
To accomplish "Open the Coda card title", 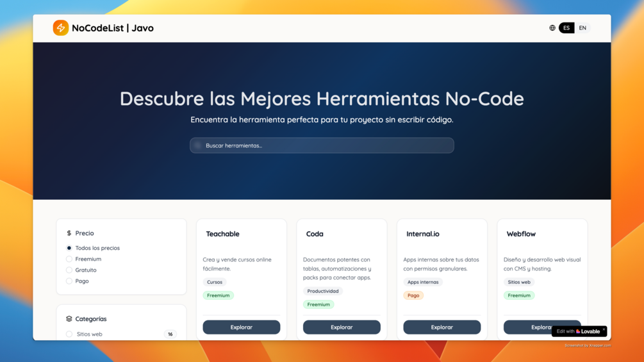I will [315, 234].
